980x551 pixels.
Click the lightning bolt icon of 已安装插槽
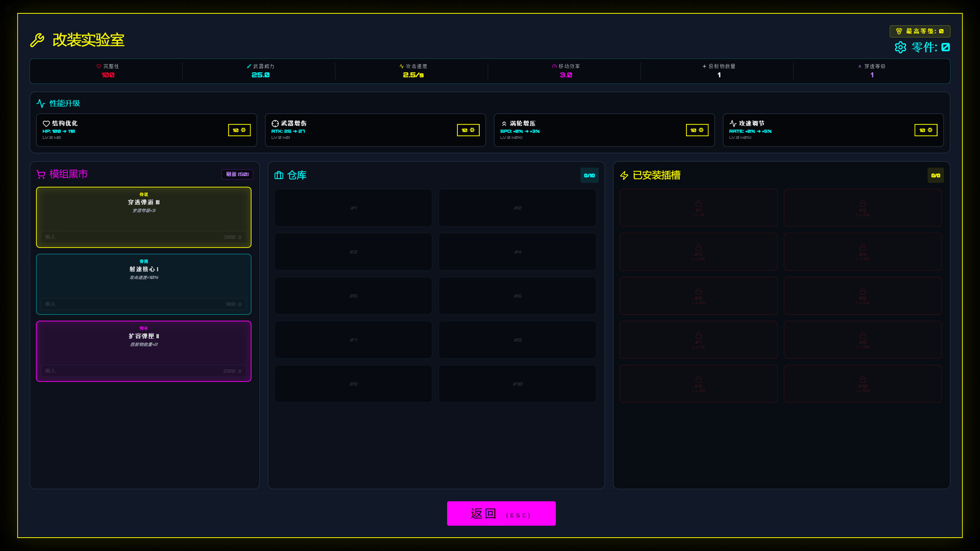[x=624, y=176]
